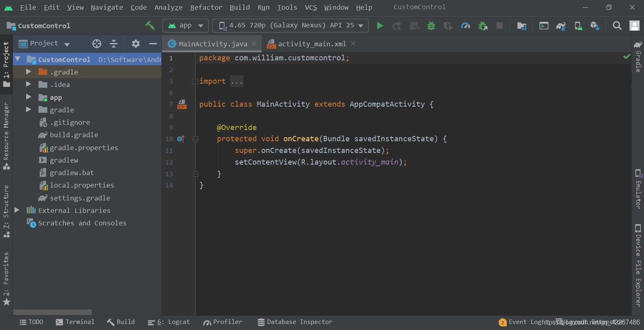The image size is (644, 330).
Task: Open Project panel settings gear
Action: tap(136, 43)
